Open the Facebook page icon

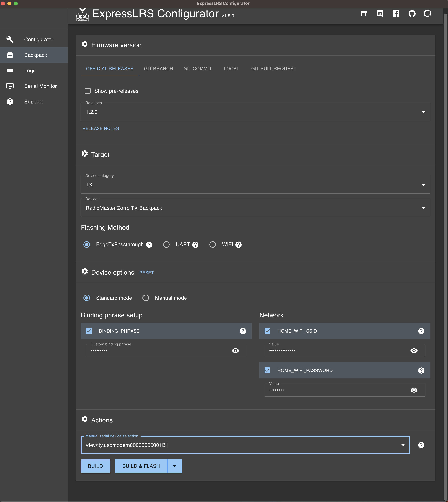pyautogui.click(x=396, y=14)
